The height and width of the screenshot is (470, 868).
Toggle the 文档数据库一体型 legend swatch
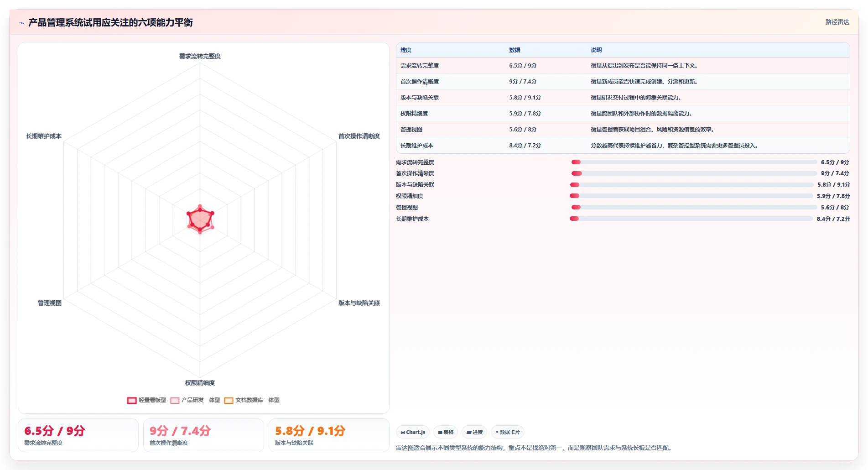(229, 400)
